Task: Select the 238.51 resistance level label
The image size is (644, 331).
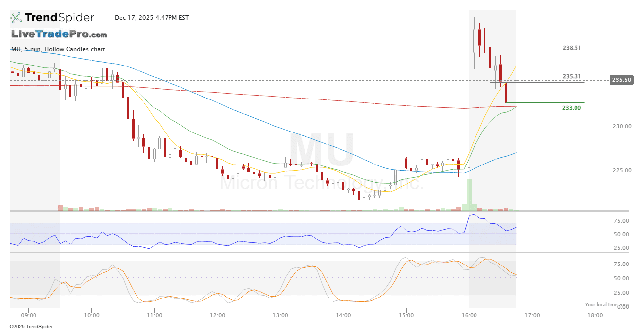Action: click(x=572, y=48)
